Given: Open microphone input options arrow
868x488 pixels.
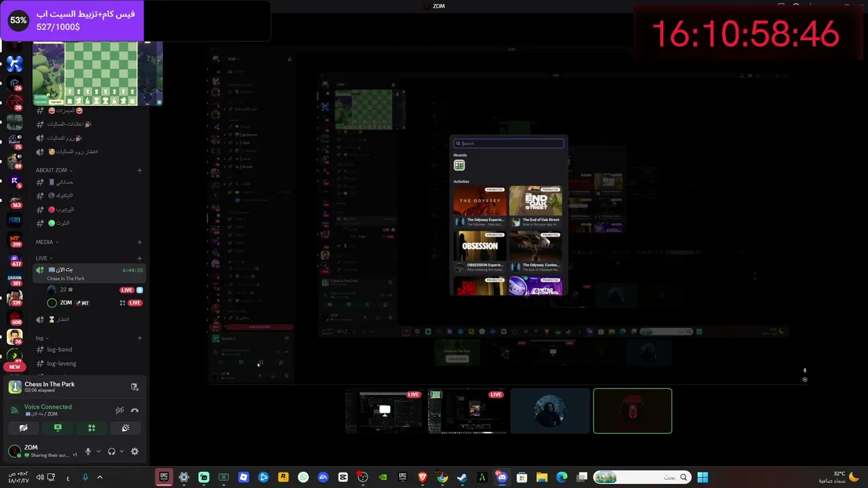Looking at the screenshot, I should (98, 451).
